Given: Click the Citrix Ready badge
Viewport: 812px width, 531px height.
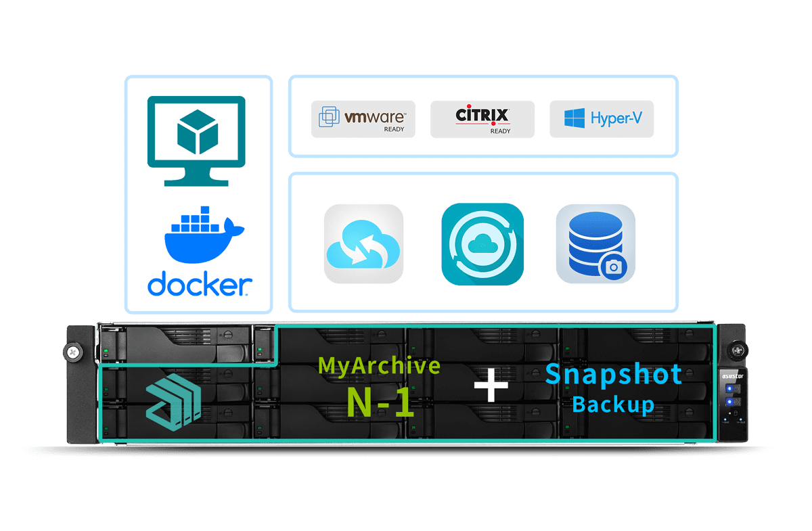Looking at the screenshot, I should click(482, 119).
